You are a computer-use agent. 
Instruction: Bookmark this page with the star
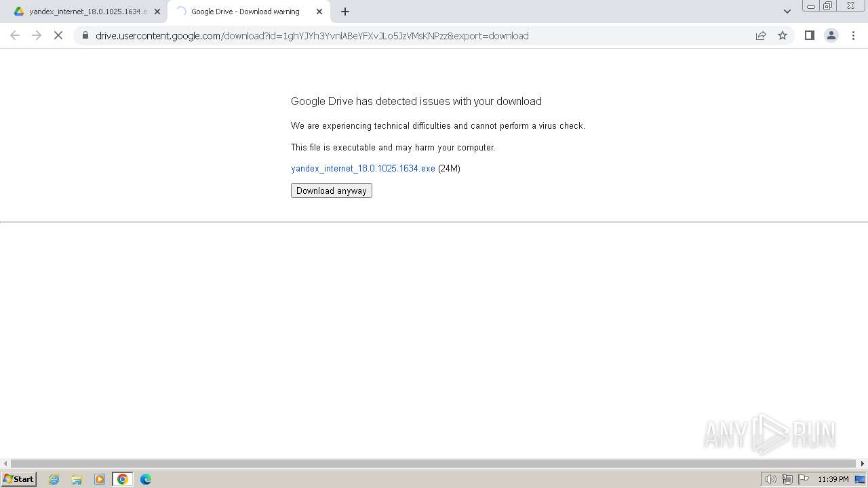783,35
